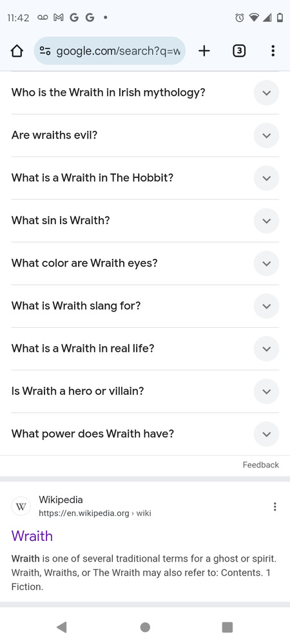Tap the Android home circle button
Image resolution: width=290 pixels, height=644 pixels.
(145, 627)
